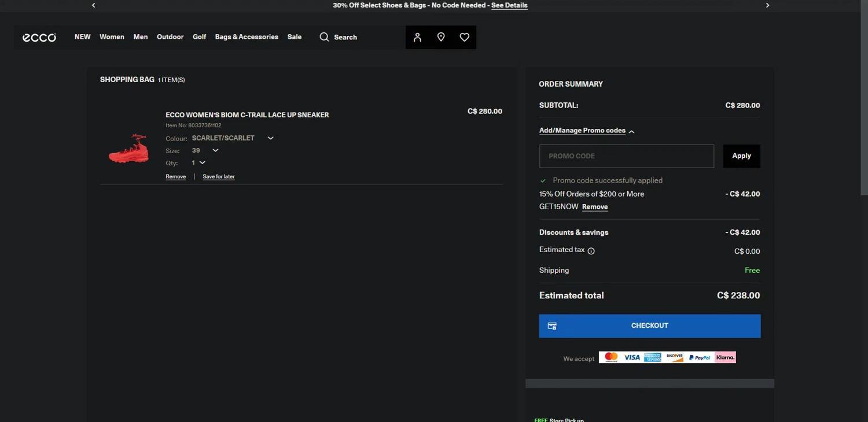Screen dimensions: 868x422
Task: Click the Search text in header
Action: (345, 37)
